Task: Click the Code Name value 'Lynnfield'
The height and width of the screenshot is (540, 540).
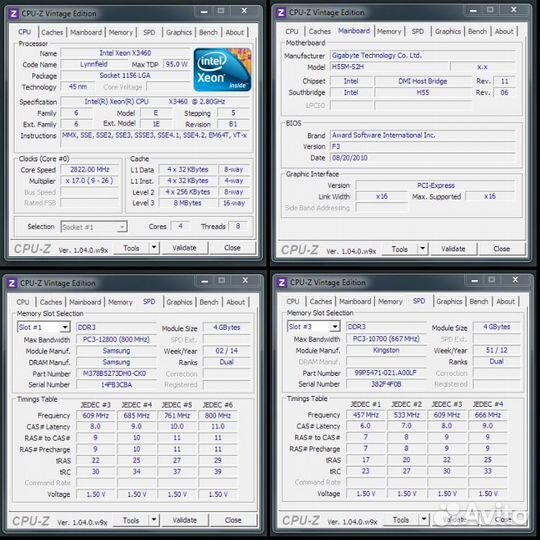Action: tap(94, 64)
